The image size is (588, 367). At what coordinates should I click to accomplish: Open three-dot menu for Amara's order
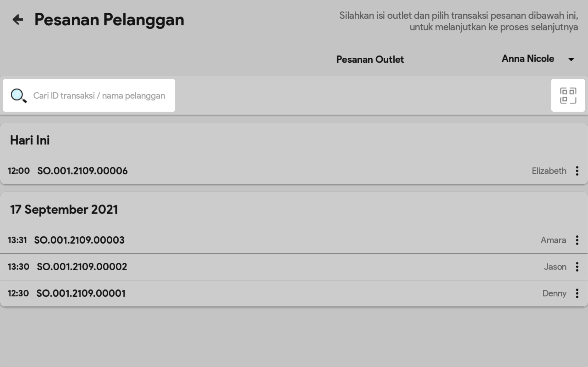click(577, 240)
